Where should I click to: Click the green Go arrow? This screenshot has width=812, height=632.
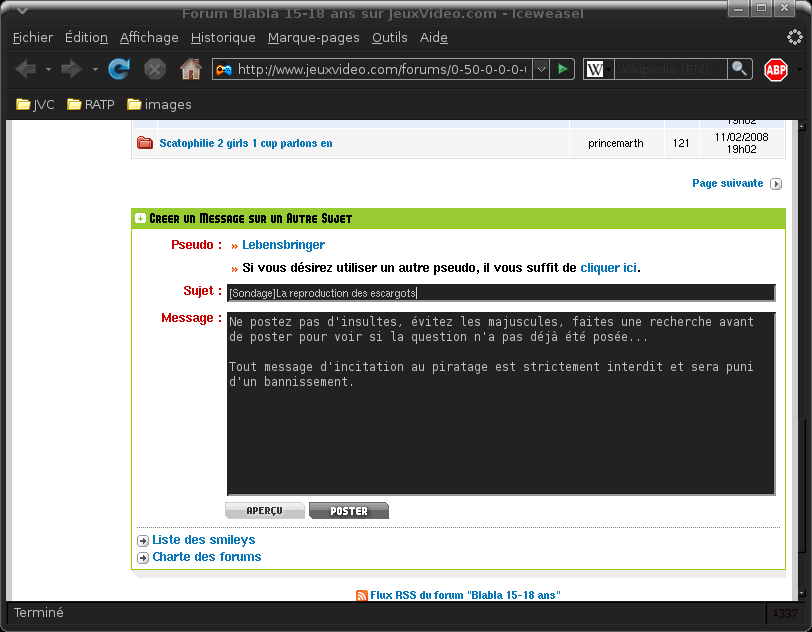(562, 69)
